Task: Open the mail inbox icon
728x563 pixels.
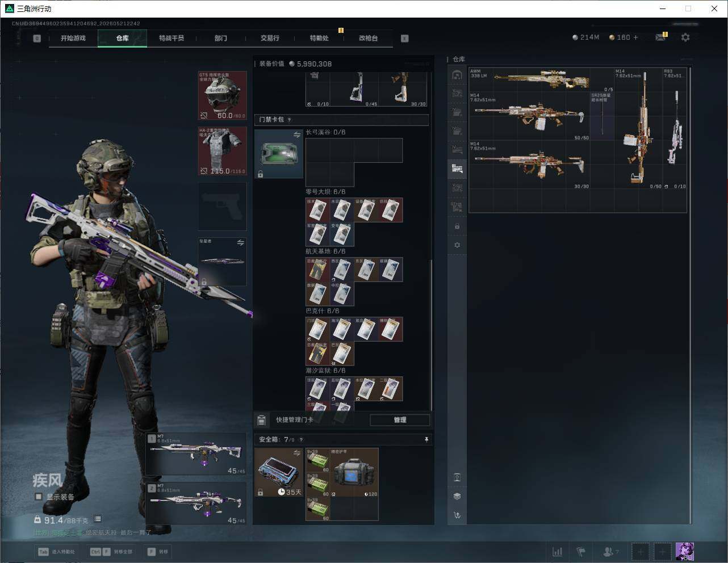Action: point(660,37)
